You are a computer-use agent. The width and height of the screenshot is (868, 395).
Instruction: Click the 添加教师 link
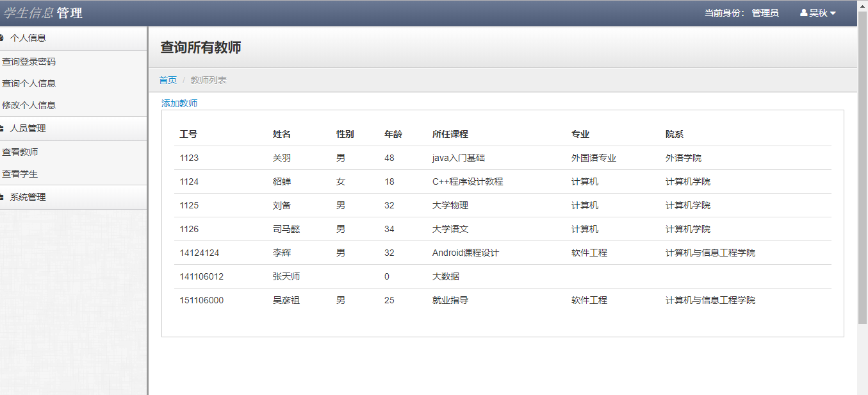click(x=179, y=103)
